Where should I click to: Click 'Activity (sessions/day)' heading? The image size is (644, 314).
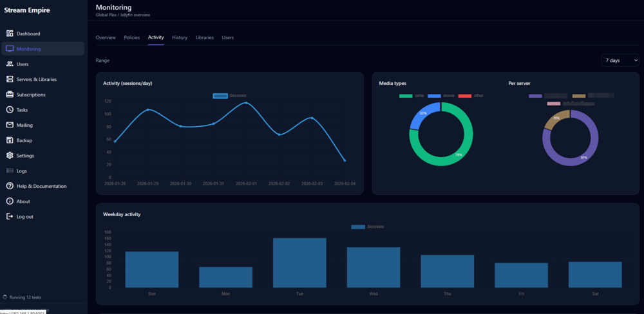pos(128,83)
